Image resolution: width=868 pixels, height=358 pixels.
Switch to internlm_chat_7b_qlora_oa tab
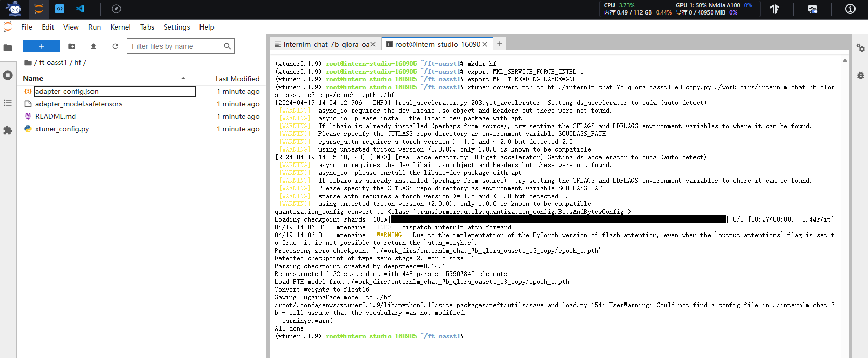[326, 44]
